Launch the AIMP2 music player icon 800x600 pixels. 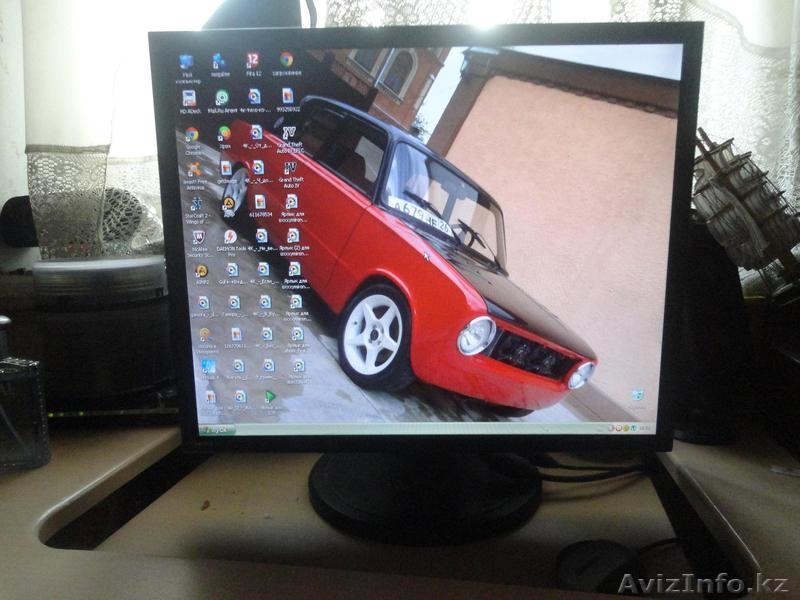(201, 271)
